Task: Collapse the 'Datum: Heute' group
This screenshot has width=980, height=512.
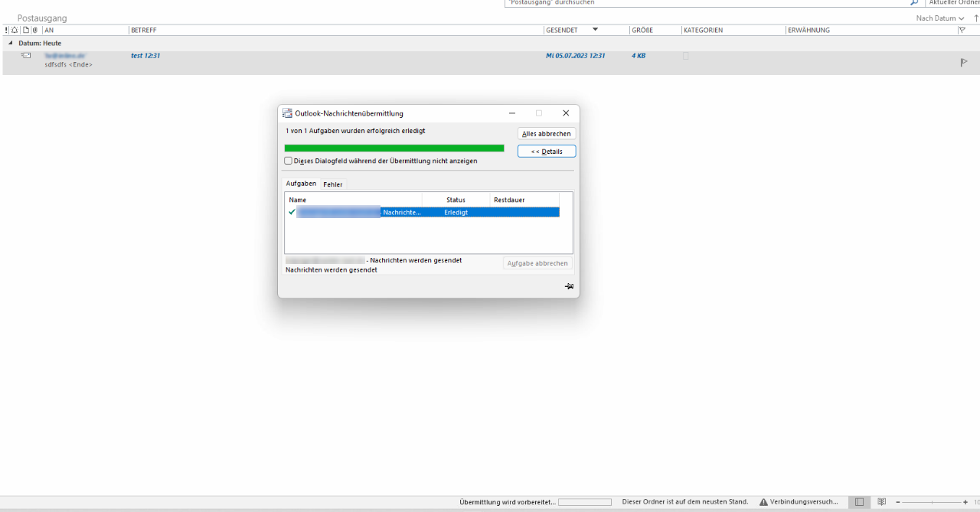Action: [11, 44]
